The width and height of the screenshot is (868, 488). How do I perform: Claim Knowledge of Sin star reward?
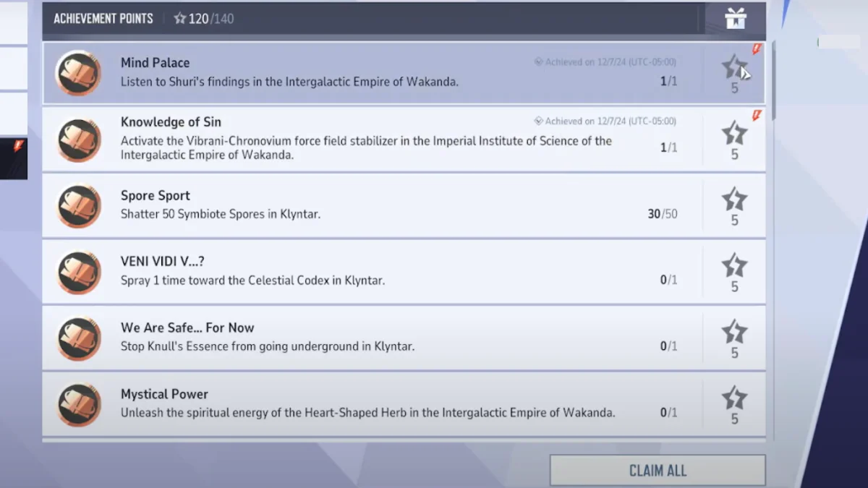734,134
